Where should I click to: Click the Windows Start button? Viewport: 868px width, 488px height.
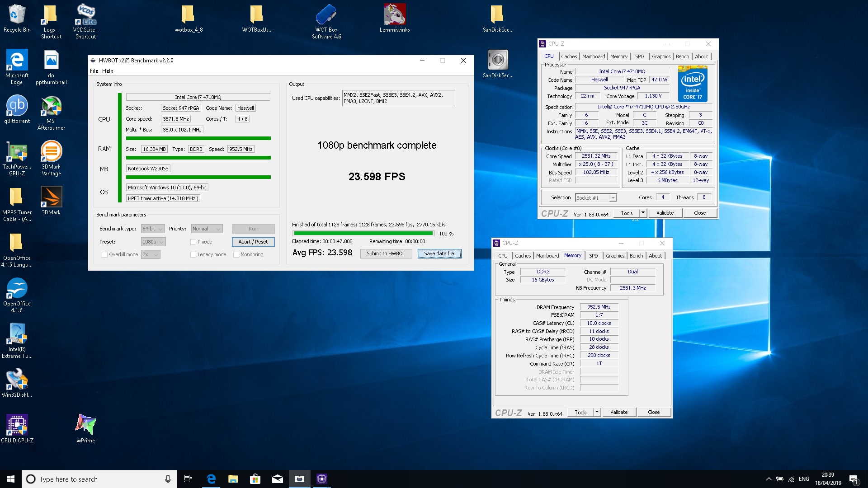click(x=11, y=479)
